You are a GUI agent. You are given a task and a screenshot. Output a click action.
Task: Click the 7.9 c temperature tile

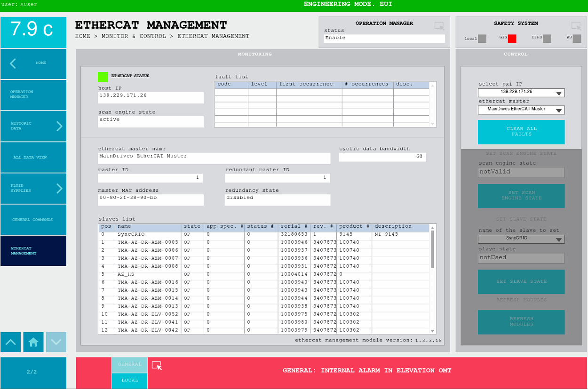(x=33, y=32)
